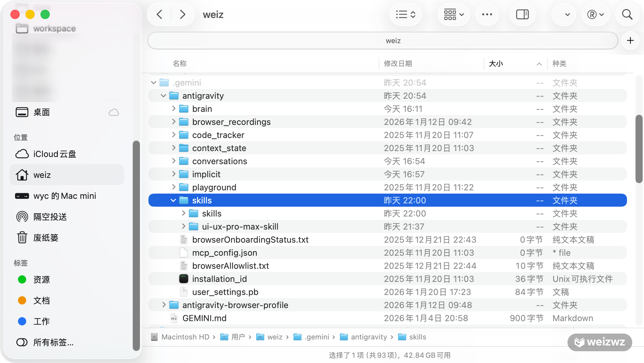Click the forward navigation arrow
This screenshot has height=363, width=644.
(182, 14)
